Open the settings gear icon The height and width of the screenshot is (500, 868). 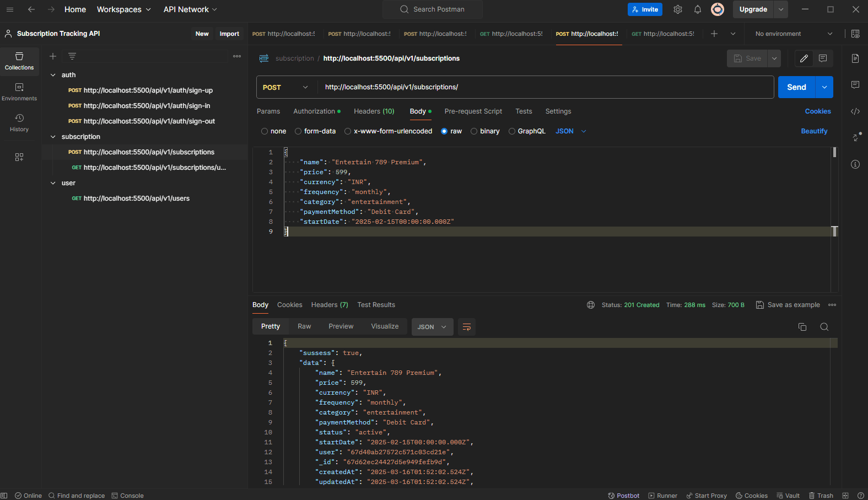tap(678, 9)
